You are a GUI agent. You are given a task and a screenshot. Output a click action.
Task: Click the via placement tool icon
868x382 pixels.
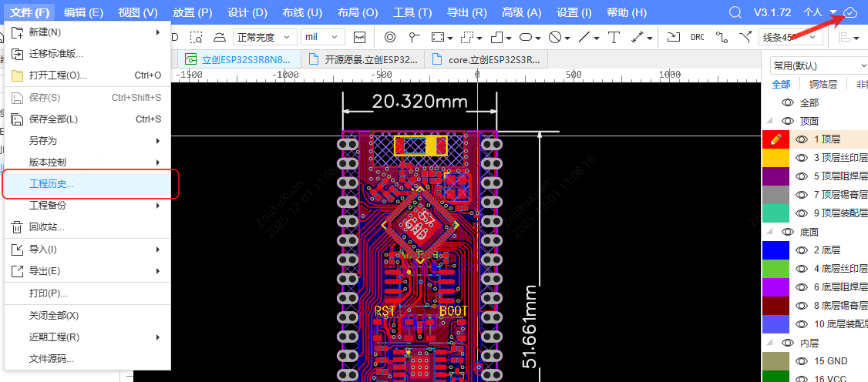(x=389, y=37)
